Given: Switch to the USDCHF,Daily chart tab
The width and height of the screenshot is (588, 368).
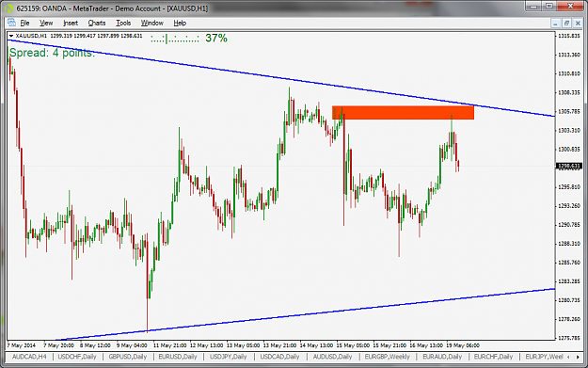Looking at the screenshot, I should [x=77, y=357].
